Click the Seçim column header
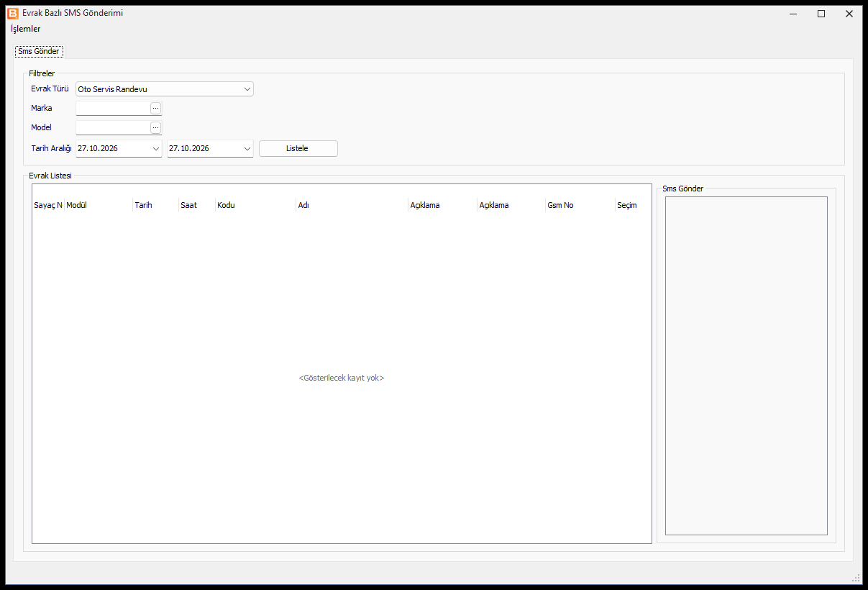Screen dimensions: 868x590 tap(633, 205)
